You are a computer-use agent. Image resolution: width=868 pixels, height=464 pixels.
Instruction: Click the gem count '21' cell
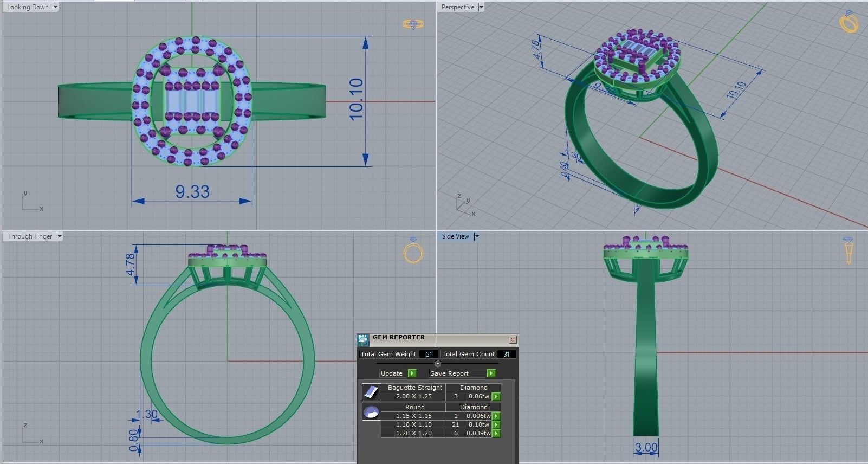point(456,425)
